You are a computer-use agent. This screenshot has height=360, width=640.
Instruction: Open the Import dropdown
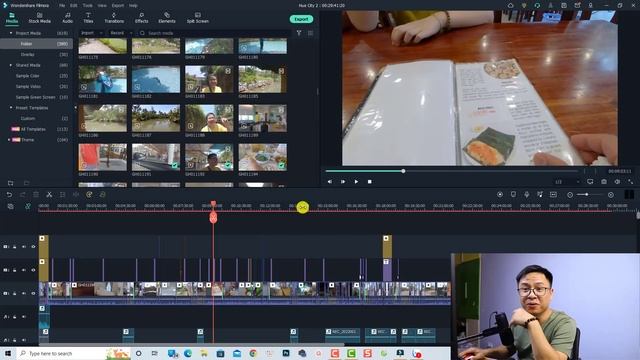pos(91,33)
